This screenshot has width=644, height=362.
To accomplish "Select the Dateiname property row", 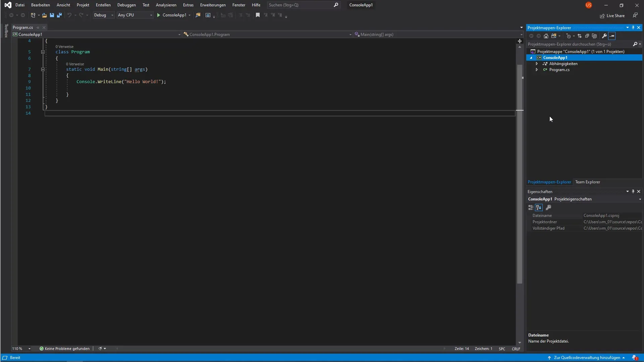I will pos(585,216).
